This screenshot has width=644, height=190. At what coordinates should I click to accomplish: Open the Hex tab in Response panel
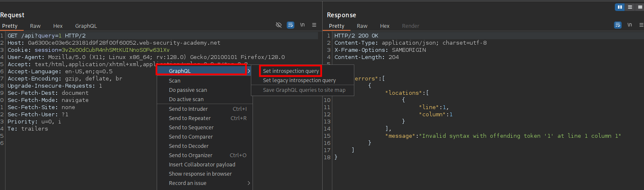coord(384,26)
